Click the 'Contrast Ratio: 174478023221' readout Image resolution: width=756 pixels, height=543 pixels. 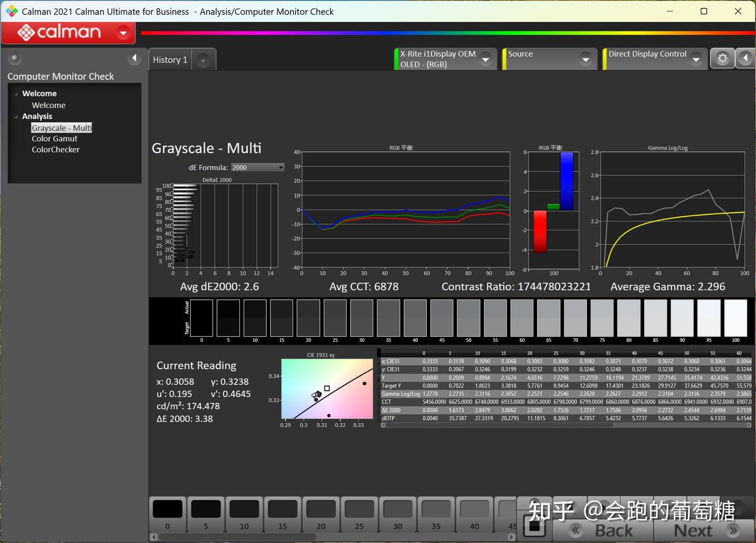(x=516, y=287)
